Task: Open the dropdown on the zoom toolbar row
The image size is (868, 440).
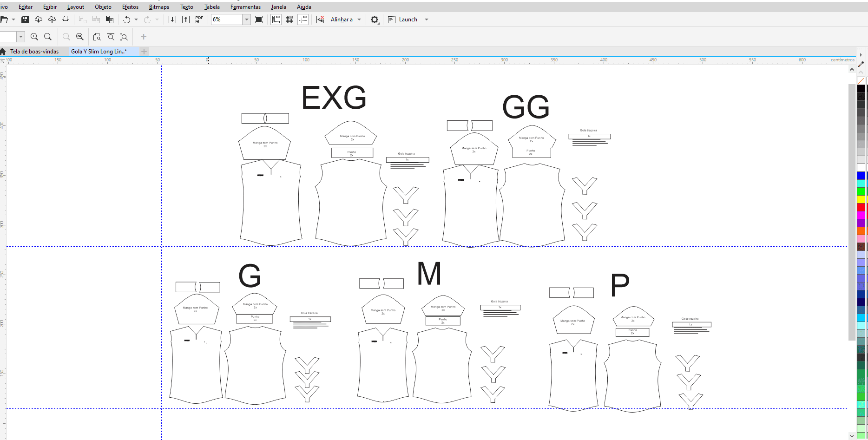Action: coord(21,37)
